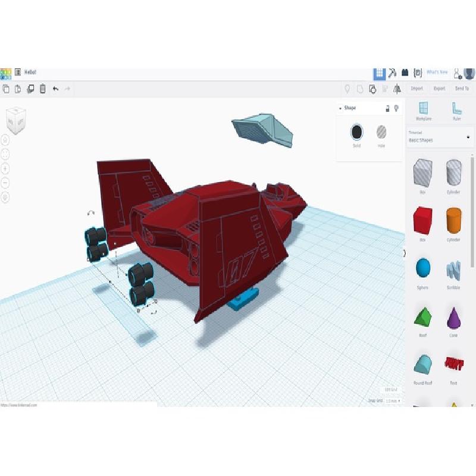
Task: Zoom in with the plus button
Action: click(x=5, y=168)
